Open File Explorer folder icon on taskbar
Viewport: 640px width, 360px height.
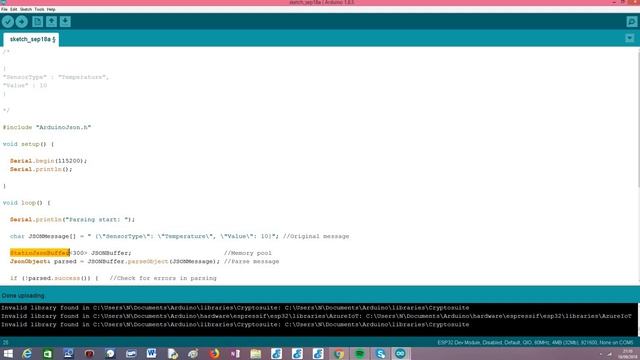point(256,353)
